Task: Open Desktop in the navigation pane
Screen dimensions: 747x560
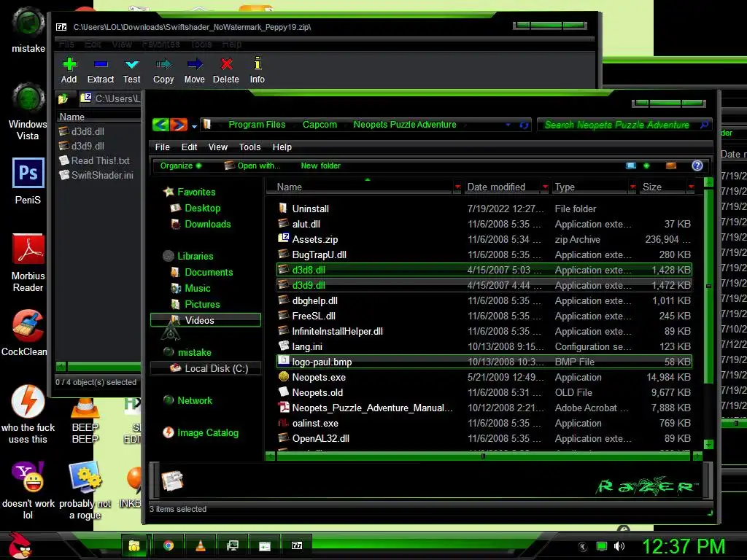Action: (196, 208)
